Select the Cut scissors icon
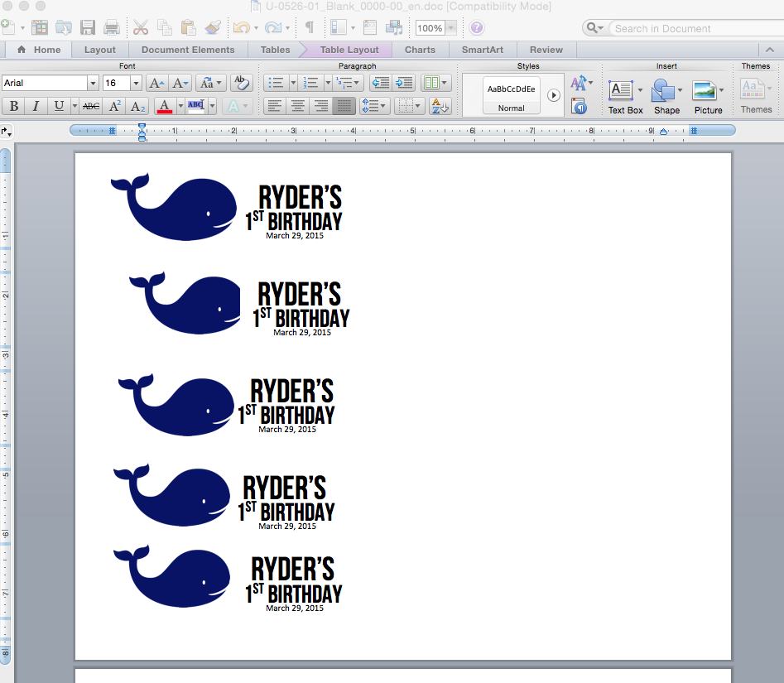The width and height of the screenshot is (784, 683). pyautogui.click(x=141, y=27)
